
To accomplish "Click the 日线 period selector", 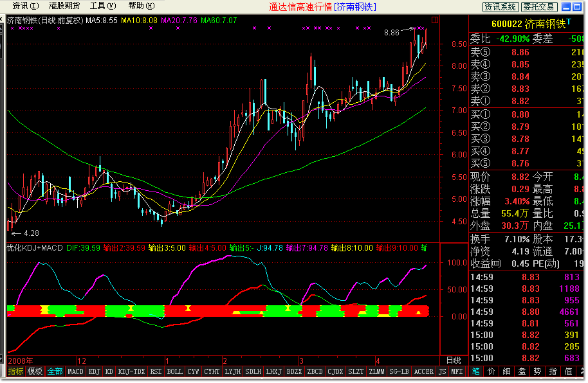I will pos(454,361).
